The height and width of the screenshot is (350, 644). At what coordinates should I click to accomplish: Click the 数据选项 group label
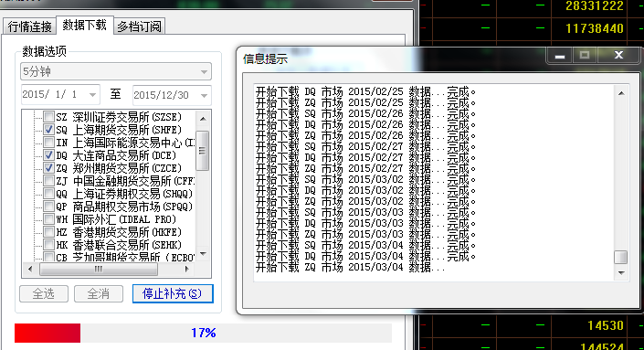tap(45, 51)
